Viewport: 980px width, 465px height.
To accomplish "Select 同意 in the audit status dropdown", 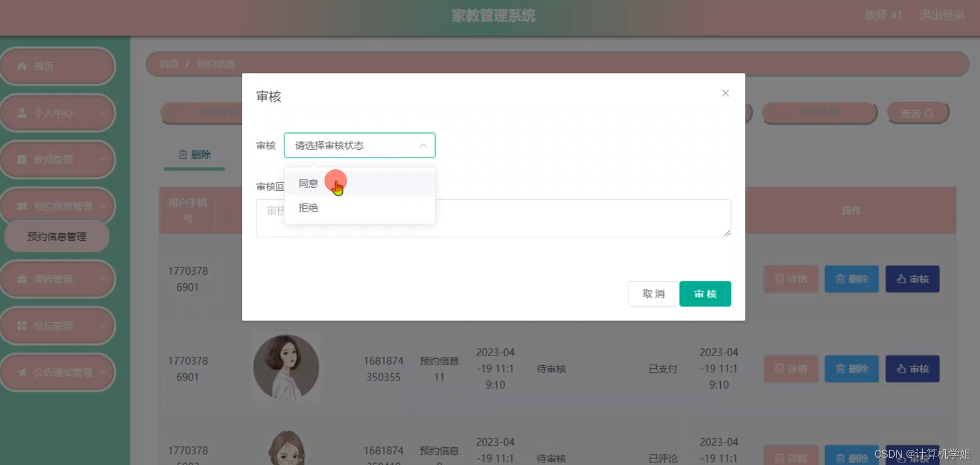I will click(x=360, y=183).
